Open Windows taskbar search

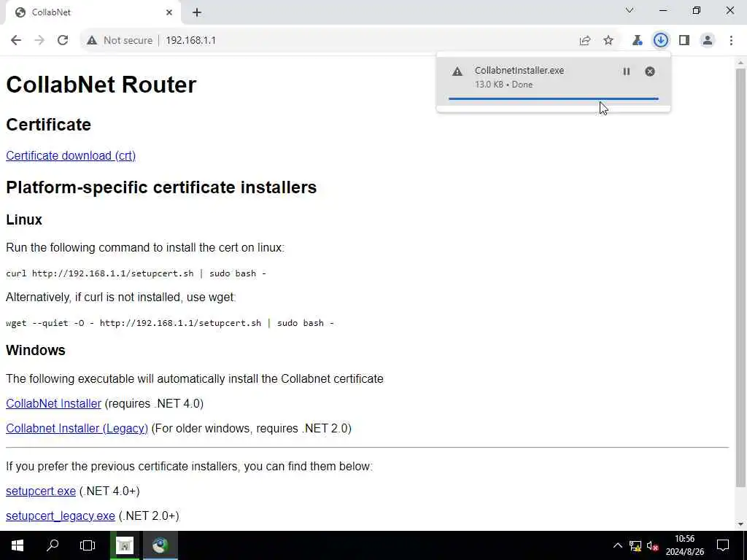53,545
